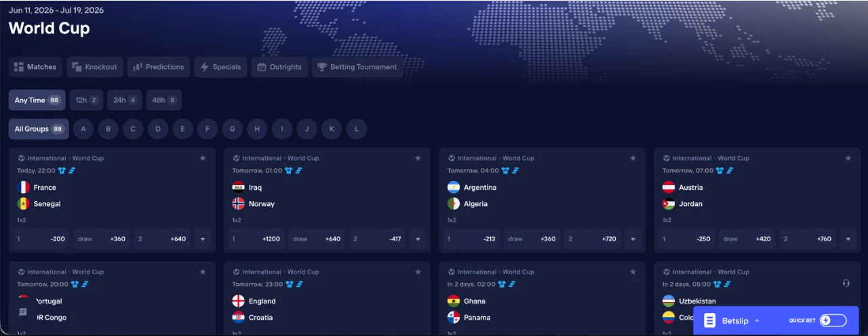This screenshot has height=336, width=868.
Task: Filter by Group H
Action: [x=257, y=129]
